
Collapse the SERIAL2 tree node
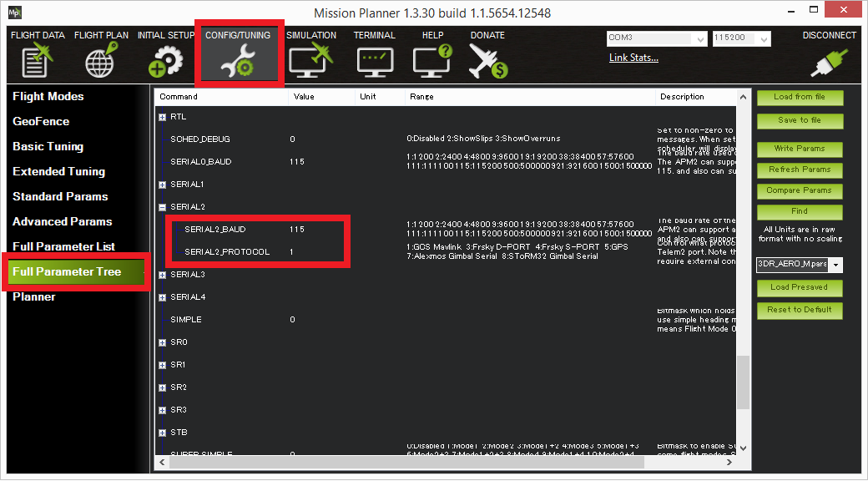[x=163, y=206]
